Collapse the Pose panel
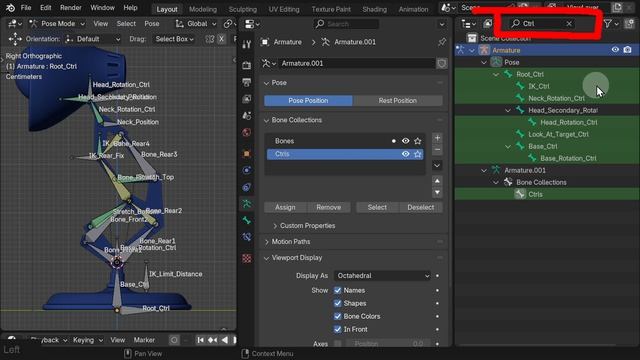This screenshot has width=640, height=360. (x=266, y=83)
